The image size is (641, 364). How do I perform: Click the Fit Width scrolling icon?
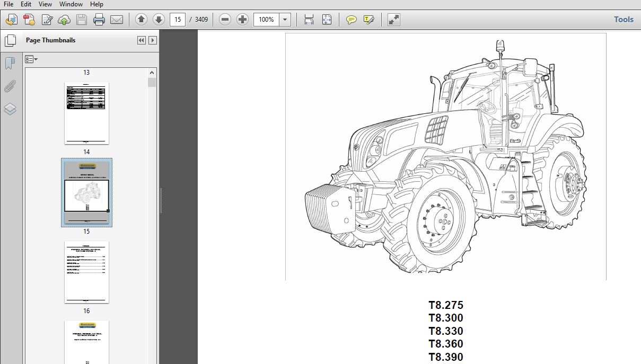click(x=309, y=20)
